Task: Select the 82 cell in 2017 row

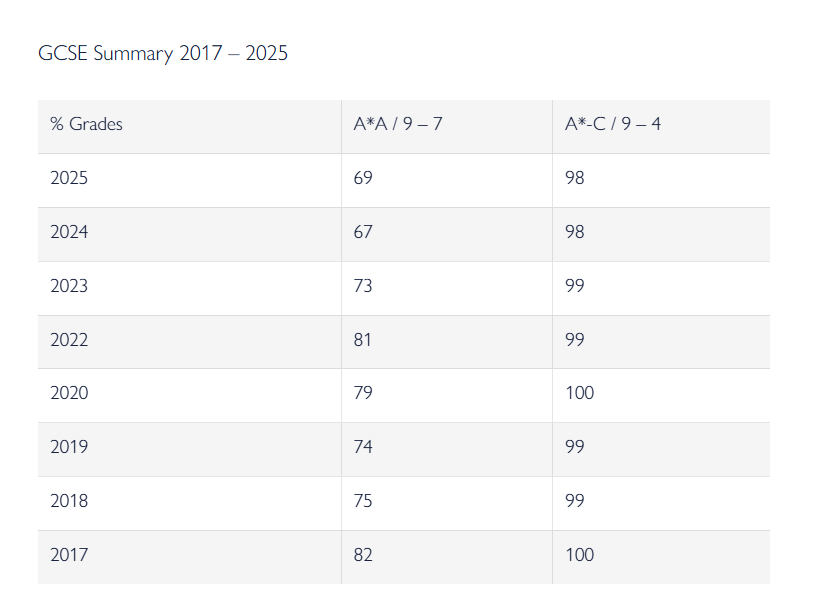Action: click(363, 555)
